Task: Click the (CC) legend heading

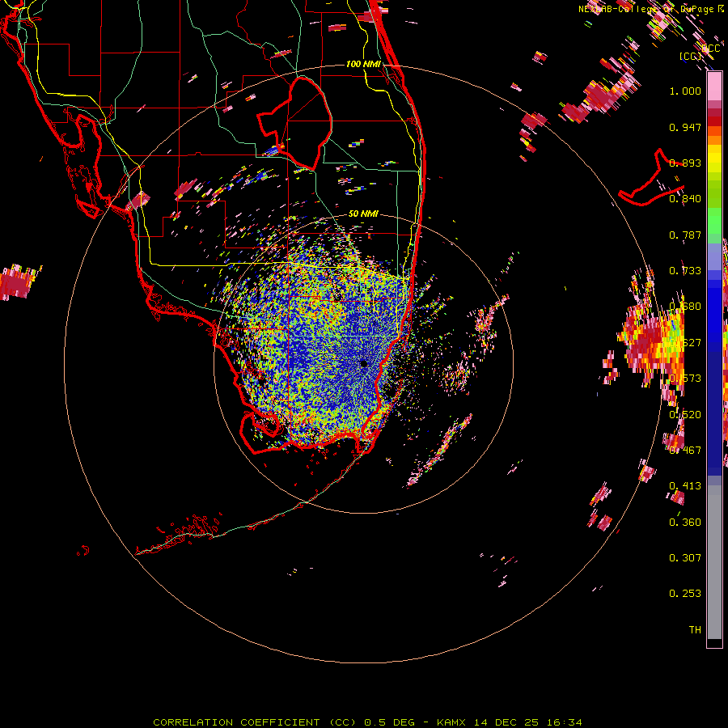Action: (x=690, y=56)
